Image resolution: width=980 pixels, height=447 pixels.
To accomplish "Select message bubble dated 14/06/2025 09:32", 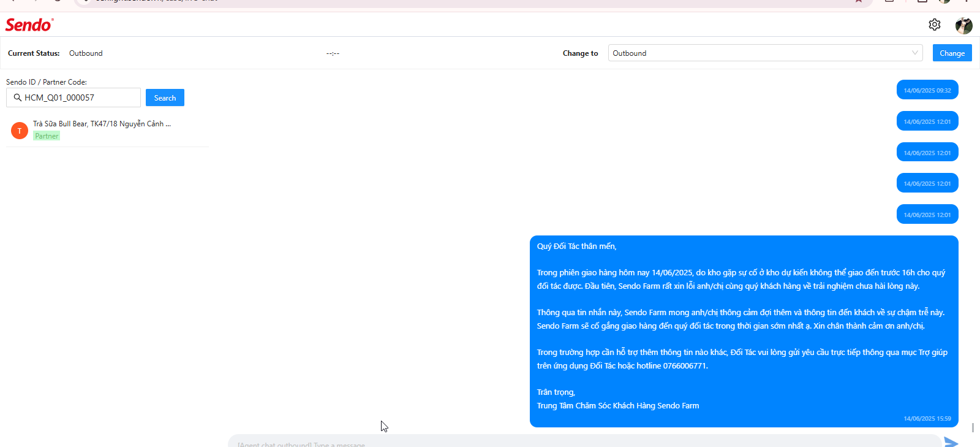I will [x=927, y=90].
